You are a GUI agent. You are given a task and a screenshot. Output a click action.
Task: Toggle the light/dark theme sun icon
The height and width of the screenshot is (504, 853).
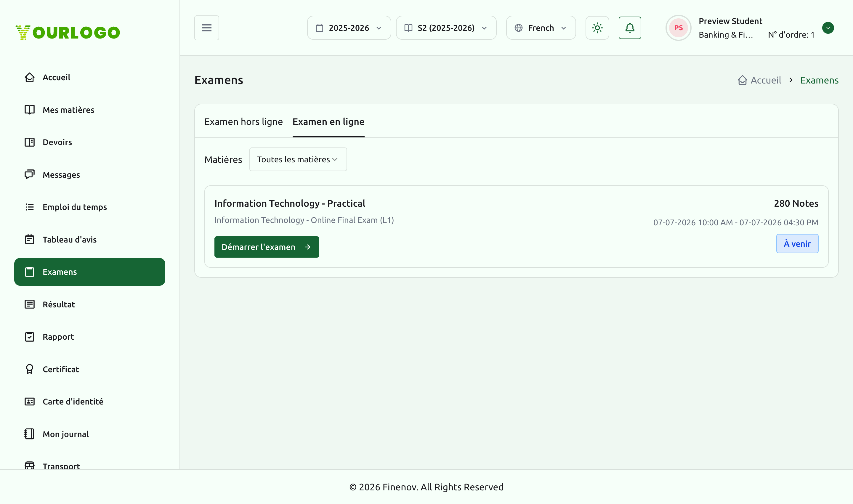pyautogui.click(x=597, y=28)
